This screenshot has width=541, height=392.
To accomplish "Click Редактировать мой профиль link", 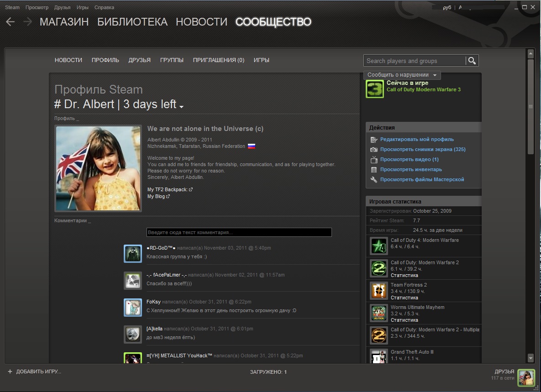I will click(x=417, y=139).
